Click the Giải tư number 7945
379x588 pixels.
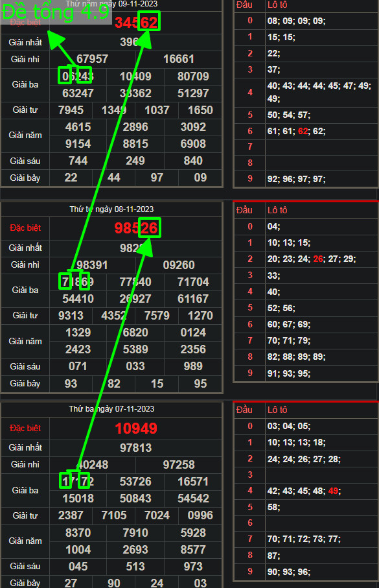coord(71,110)
